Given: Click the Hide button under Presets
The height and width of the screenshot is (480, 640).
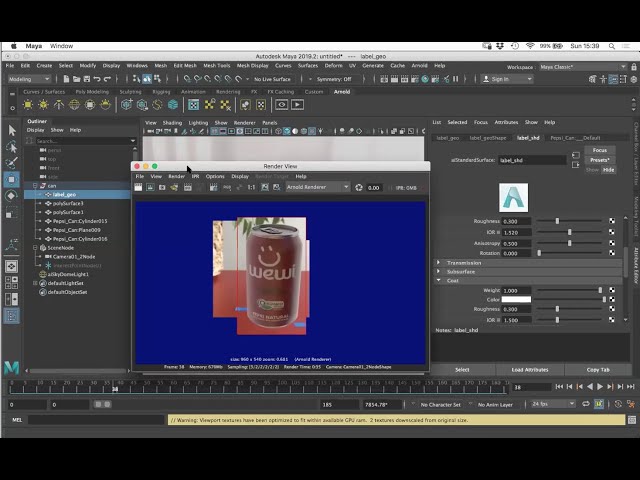Looking at the screenshot, I should pyautogui.click(x=608, y=170).
